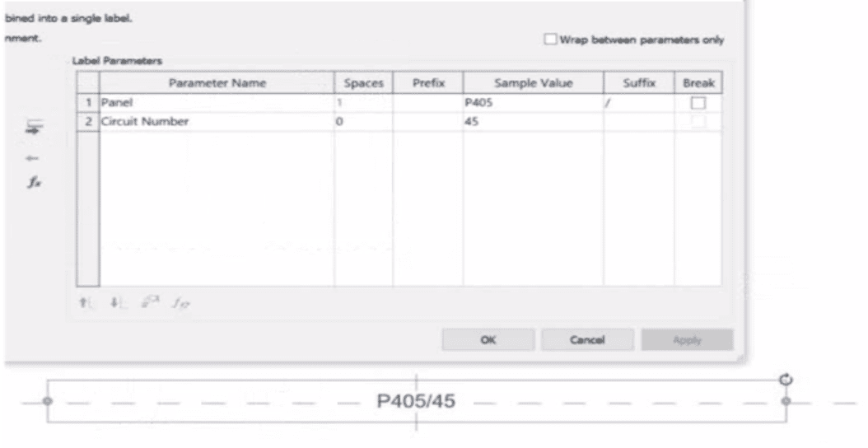868x448 pixels.
Task: Click the Apply button
Action: 686,339
